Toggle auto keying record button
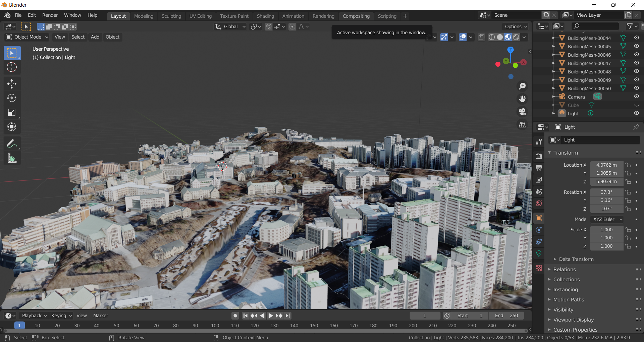This screenshot has width=644, height=342. coord(235,316)
